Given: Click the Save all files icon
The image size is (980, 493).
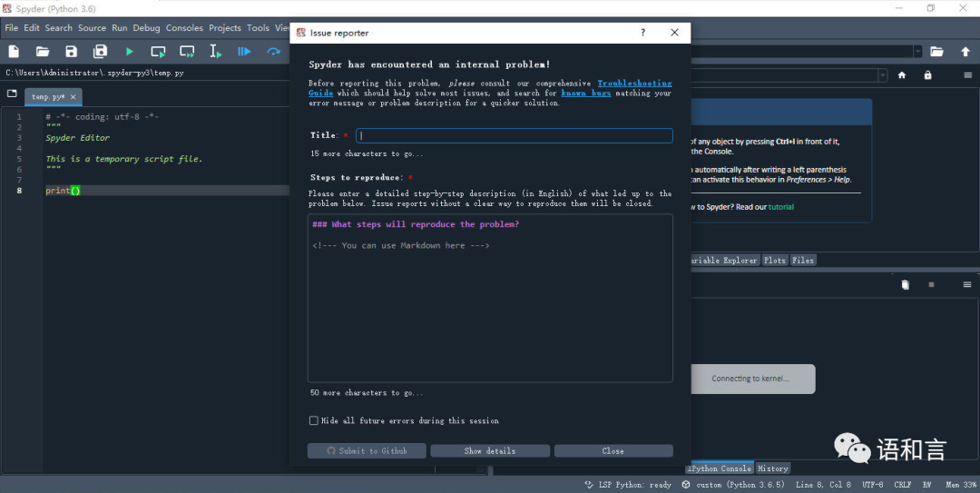Looking at the screenshot, I should click(100, 52).
